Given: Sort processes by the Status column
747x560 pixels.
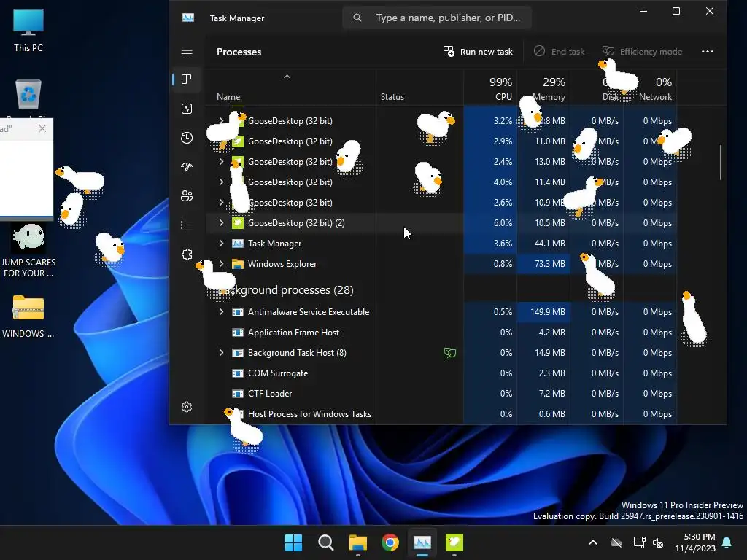Looking at the screenshot, I should click(419, 88).
